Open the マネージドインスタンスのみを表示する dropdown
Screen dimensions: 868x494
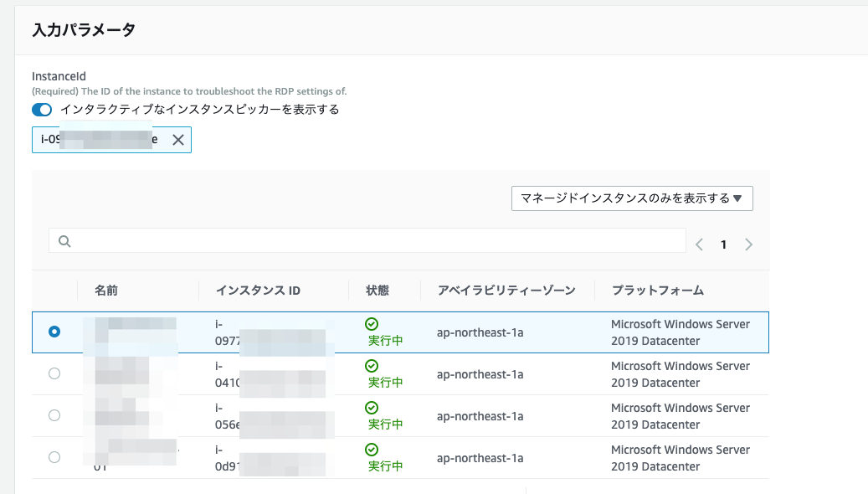[631, 198]
